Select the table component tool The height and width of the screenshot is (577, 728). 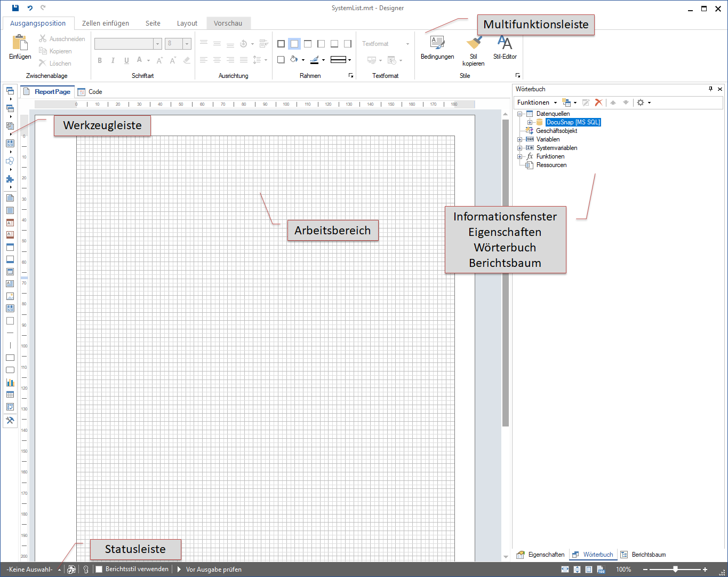pyautogui.click(x=10, y=394)
